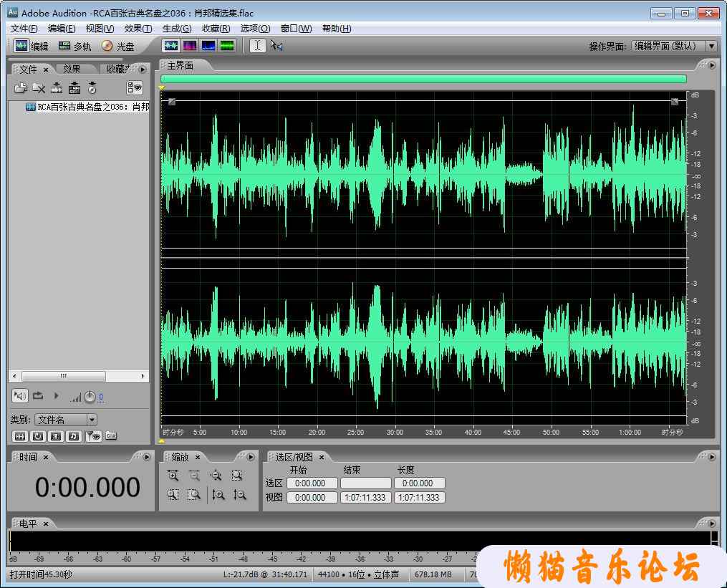Click the 视图 结束 field 1:07:11.333

[x=365, y=498]
